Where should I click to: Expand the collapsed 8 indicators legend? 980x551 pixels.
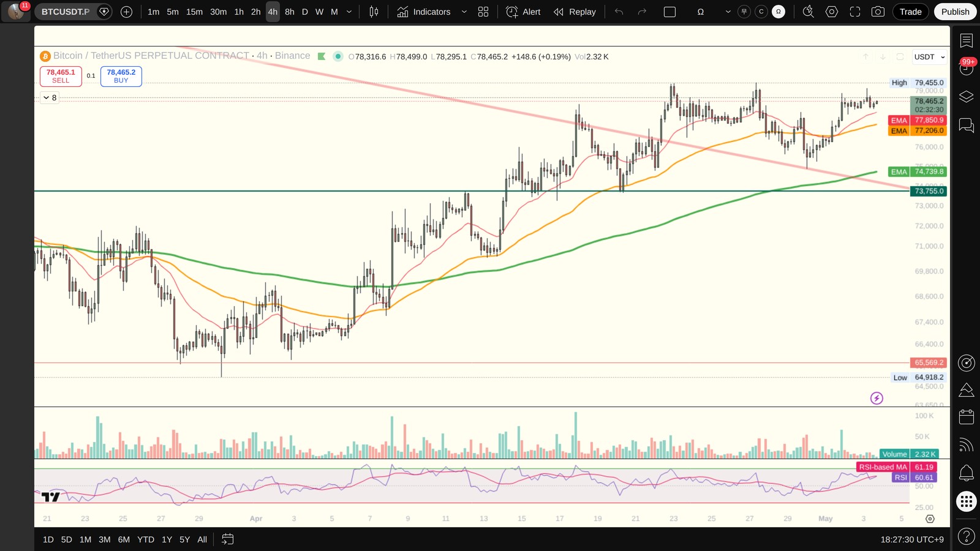tap(50, 97)
